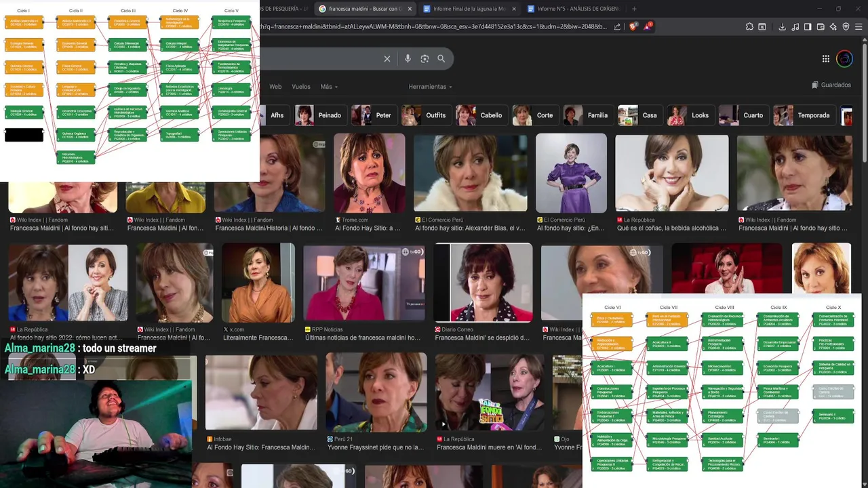This screenshot has width=868, height=488.
Task: Close the 'francesca maldini - Buscar con' tab
Action: [410, 9]
